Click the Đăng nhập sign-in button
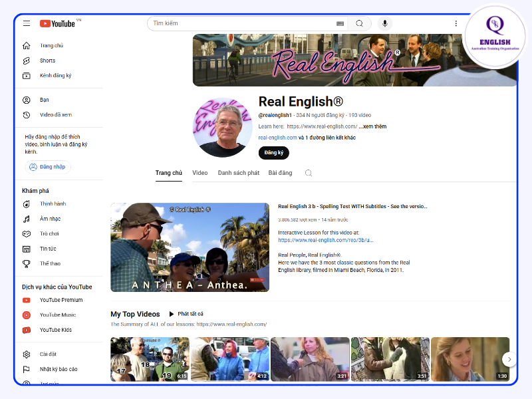 point(47,167)
